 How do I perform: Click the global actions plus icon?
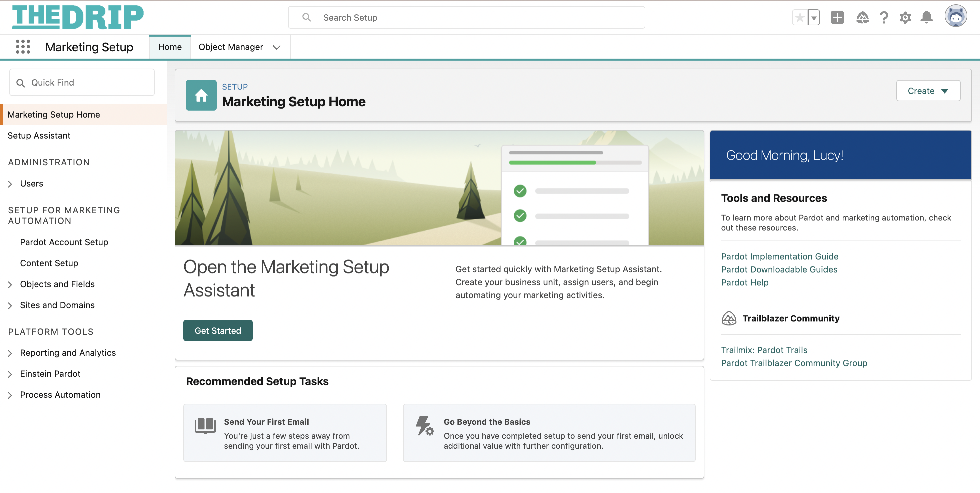pyautogui.click(x=837, y=17)
